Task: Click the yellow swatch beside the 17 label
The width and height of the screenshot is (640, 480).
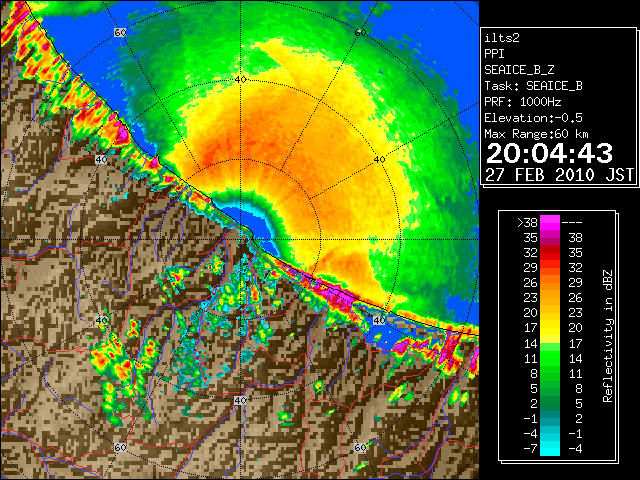Action: tap(549, 328)
